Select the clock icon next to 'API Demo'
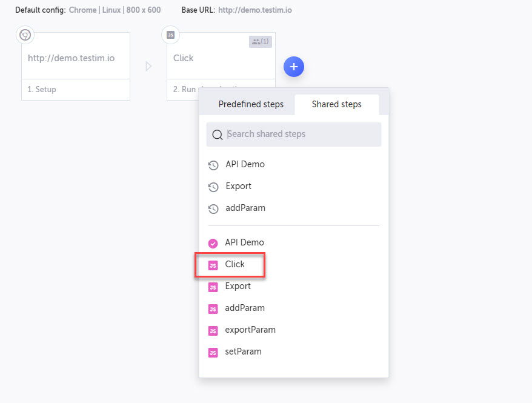The image size is (532, 403). 213,165
